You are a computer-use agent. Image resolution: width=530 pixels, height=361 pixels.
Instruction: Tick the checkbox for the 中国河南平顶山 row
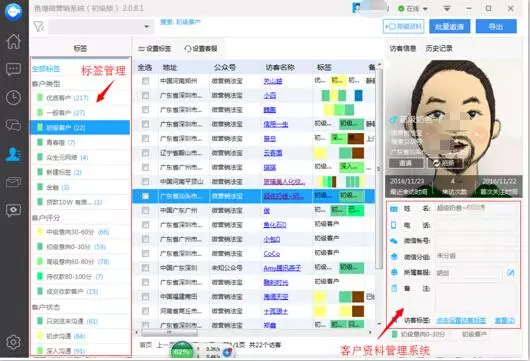(145, 182)
